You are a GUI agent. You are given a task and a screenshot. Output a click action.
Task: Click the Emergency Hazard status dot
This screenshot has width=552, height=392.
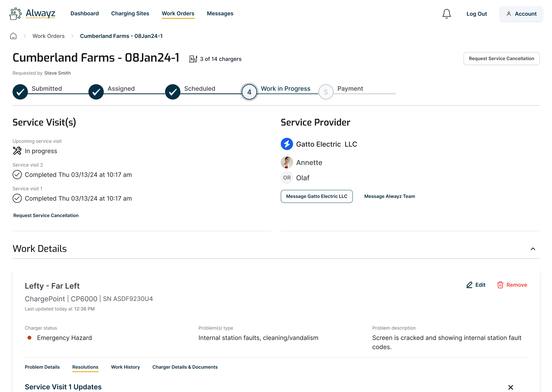pos(30,338)
